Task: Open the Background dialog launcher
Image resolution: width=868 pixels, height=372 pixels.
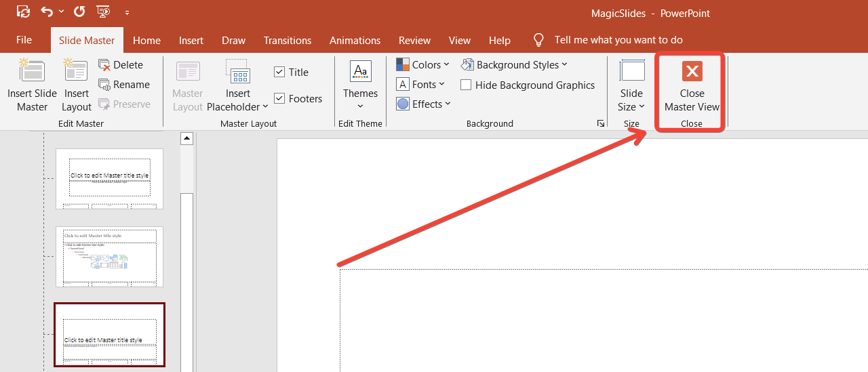Action: 600,124
